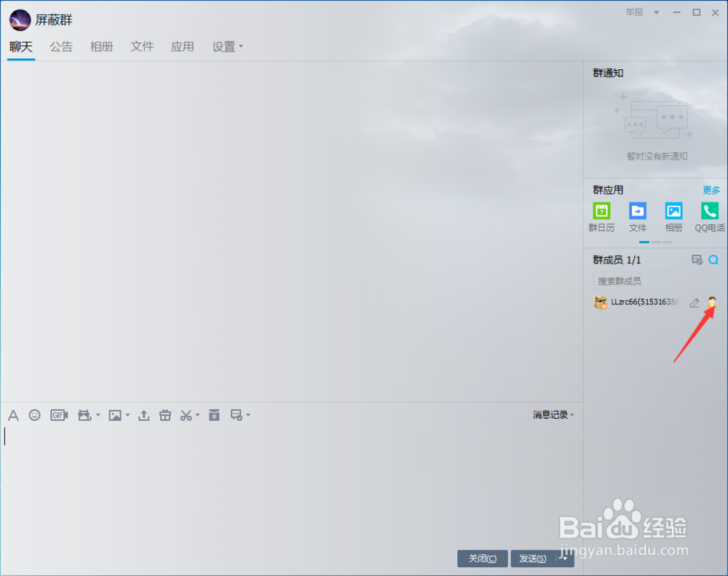Open the emoji smiley picker

point(35,415)
